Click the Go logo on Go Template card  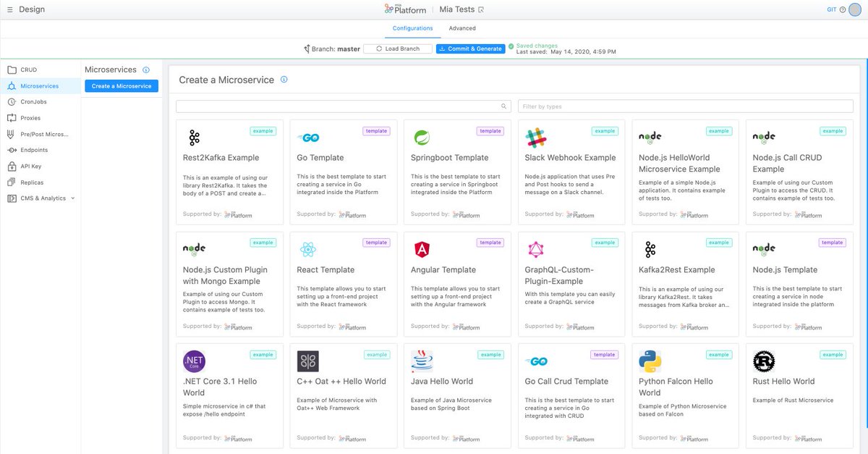click(308, 138)
